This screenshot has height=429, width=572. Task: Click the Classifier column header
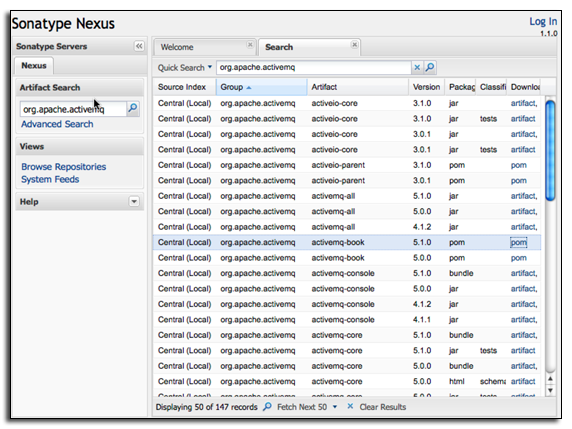(x=492, y=87)
